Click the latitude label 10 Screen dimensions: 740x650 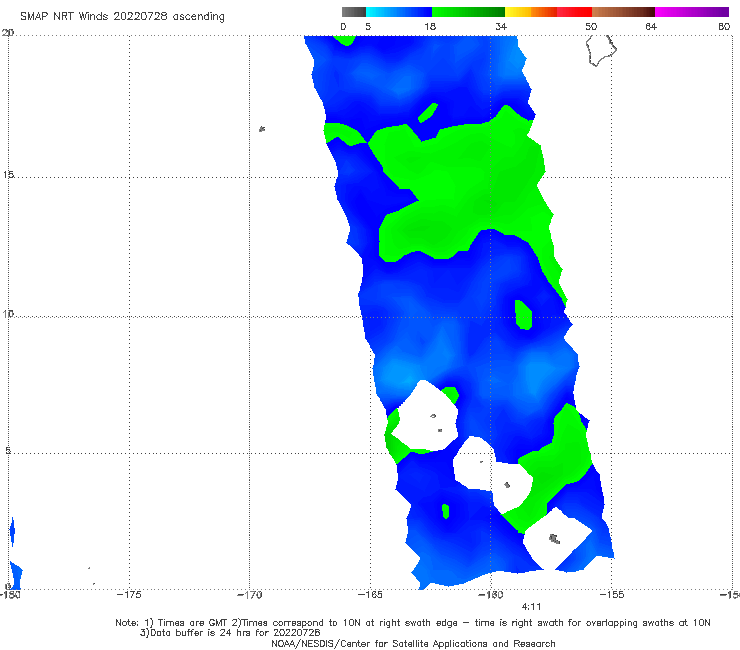[x=8, y=313]
